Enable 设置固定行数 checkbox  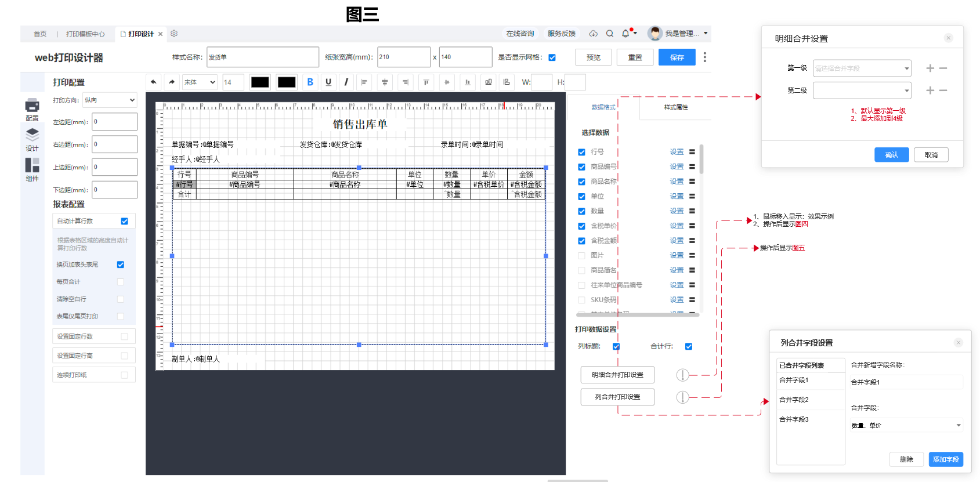coord(124,336)
